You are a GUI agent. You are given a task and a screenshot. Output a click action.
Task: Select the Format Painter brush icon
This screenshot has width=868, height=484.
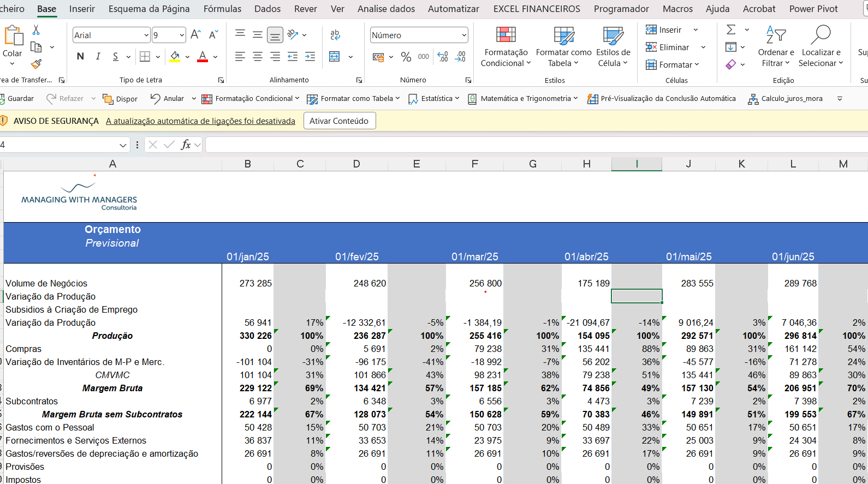(x=36, y=64)
